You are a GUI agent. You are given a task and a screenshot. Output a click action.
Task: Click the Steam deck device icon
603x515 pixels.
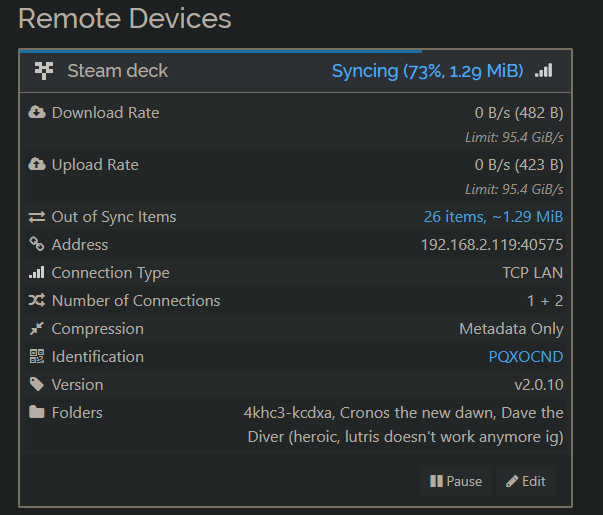click(x=43, y=71)
